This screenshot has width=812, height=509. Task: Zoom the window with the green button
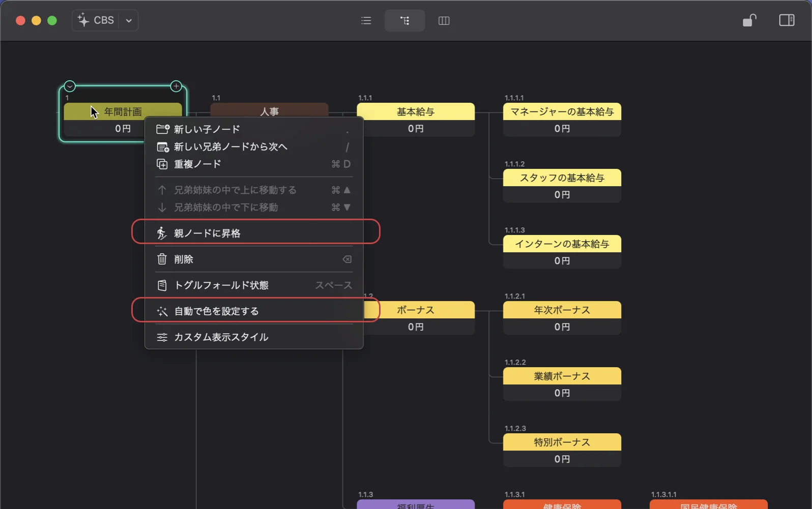[52, 20]
